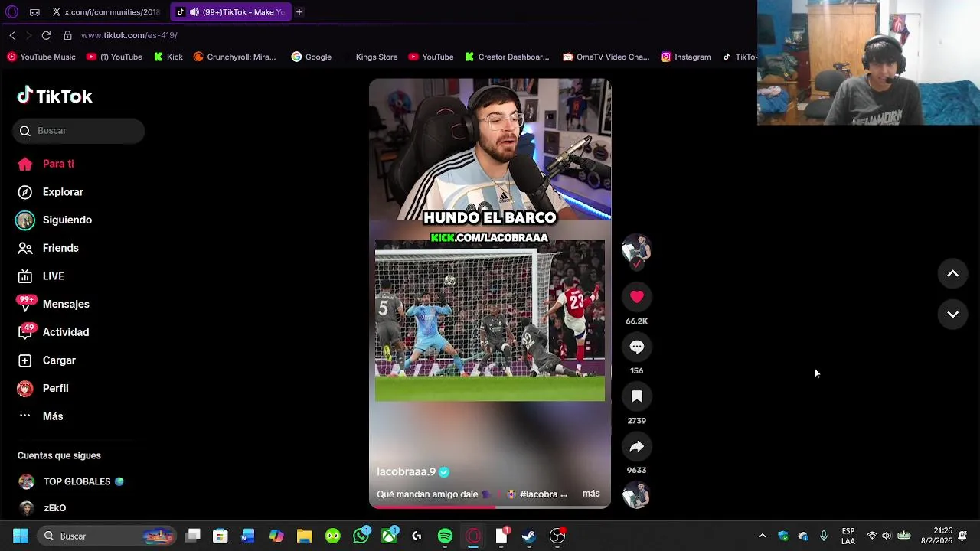Open the GX Corner gamepad icon
The width and height of the screenshot is (980, 551).
[34, 12]
